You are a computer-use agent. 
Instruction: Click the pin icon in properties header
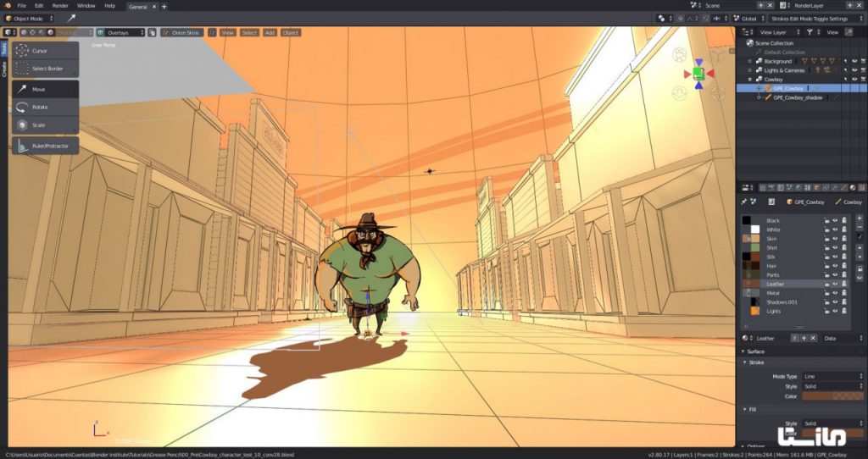744,202
